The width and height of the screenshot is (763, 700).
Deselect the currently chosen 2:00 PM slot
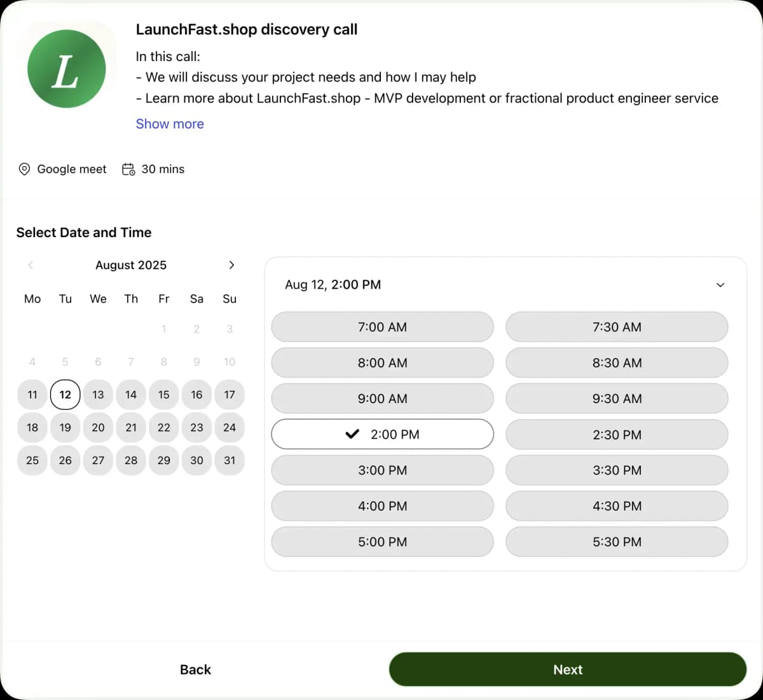coord(382,434)
